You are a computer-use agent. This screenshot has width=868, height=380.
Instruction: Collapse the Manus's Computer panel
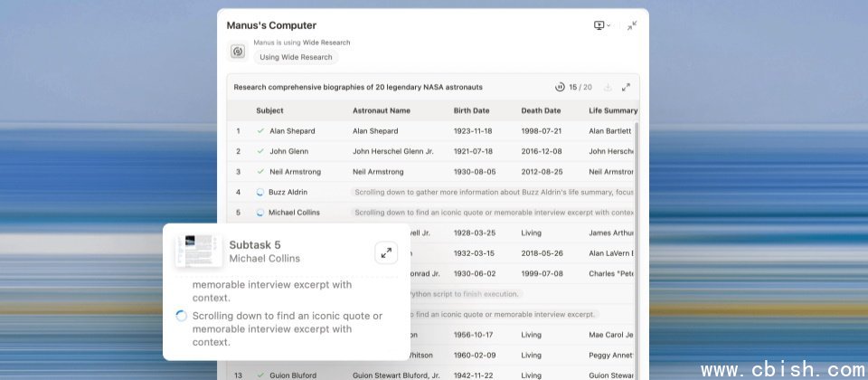point(632,25)
